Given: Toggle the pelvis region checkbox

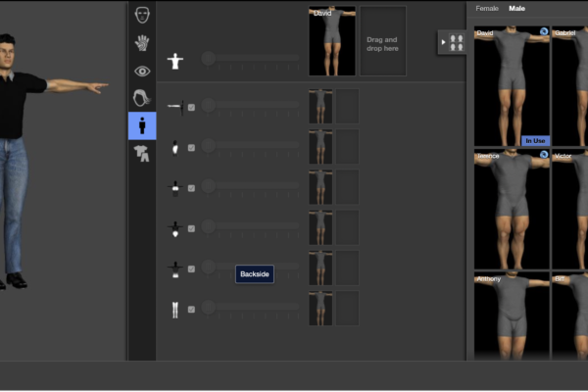Looking at the screenshot, I should coord(191,228).
